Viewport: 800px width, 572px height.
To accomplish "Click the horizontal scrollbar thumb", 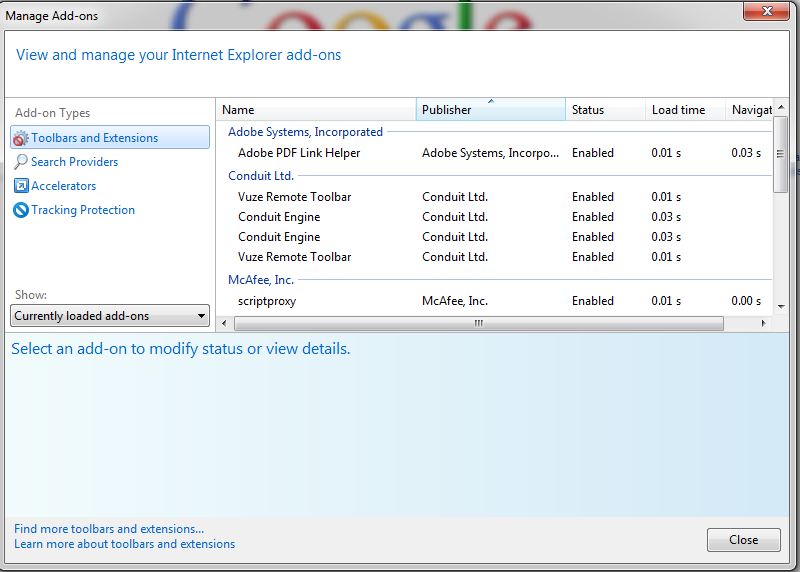I will coord(479,323).
